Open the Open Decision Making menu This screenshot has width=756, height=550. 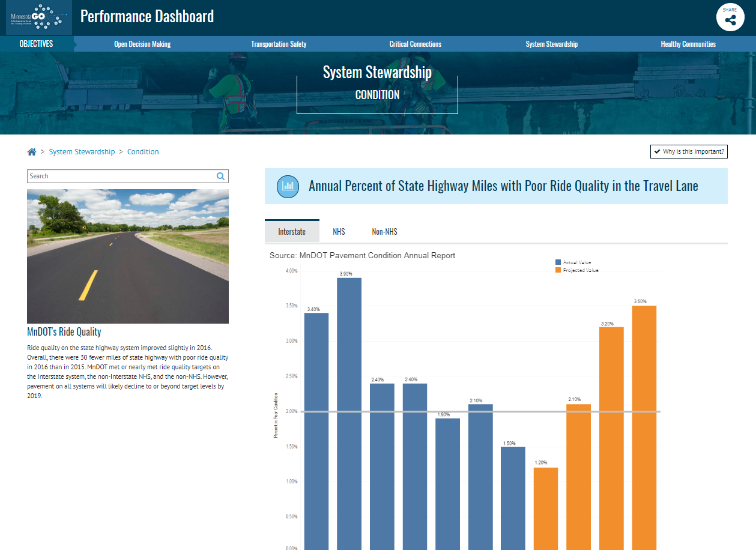pos(142,44)
